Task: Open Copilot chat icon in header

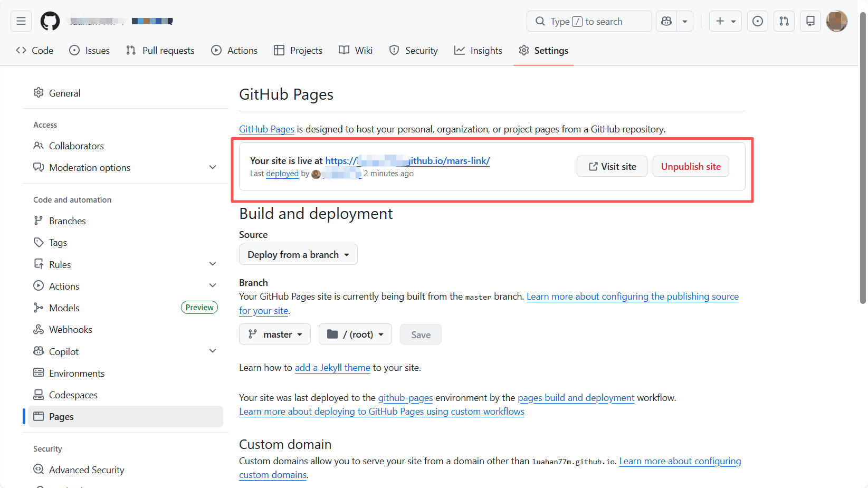Action: pyautogui.click(x=666, y=21)
